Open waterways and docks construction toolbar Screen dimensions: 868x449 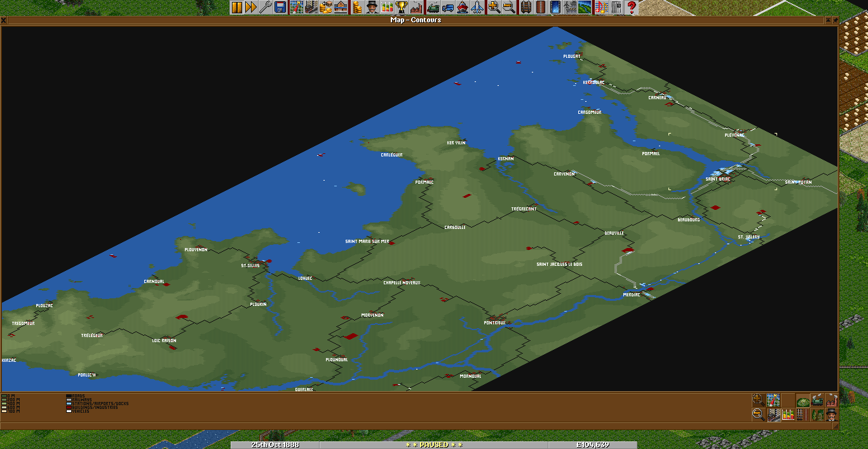click(x=555, y=7)
